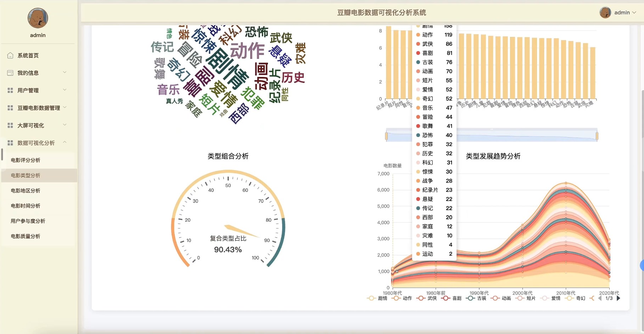The width and height of the screenshot is (644, 334).
Task: Go to previous legend page arrow
Action: pos(600,298)
